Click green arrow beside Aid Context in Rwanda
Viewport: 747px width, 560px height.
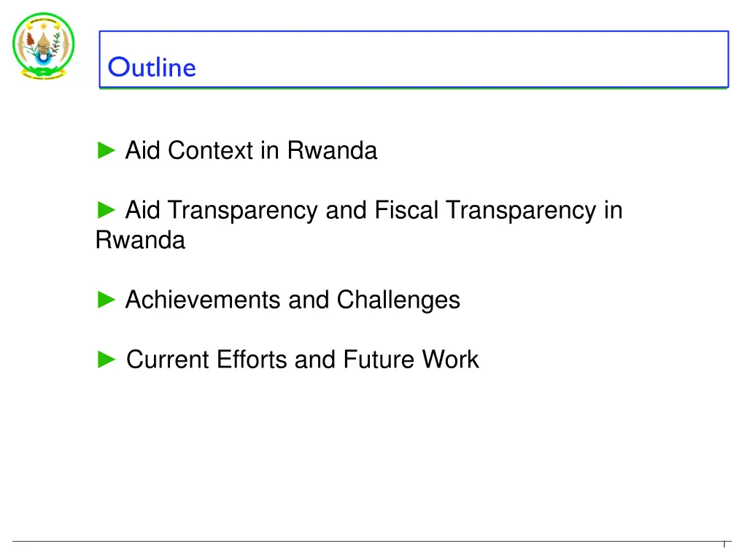(107, 150)
